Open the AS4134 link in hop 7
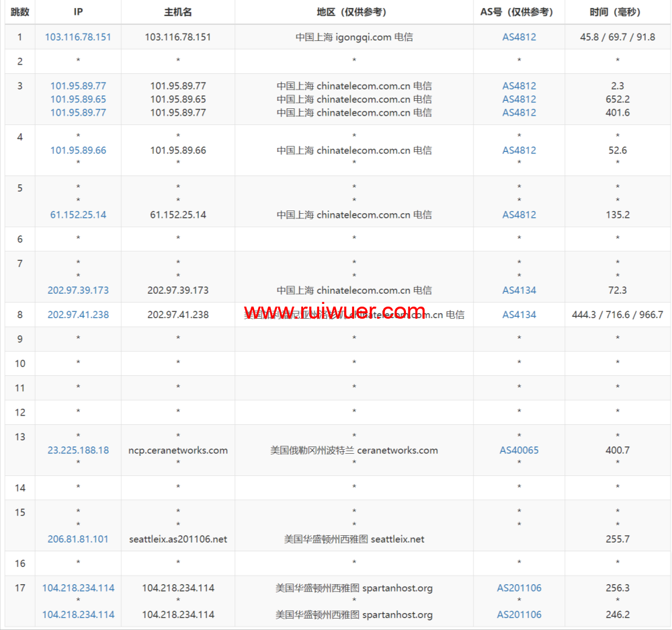Image resolution: width=672 pixels, height=630 pixels. click(519, 290)
